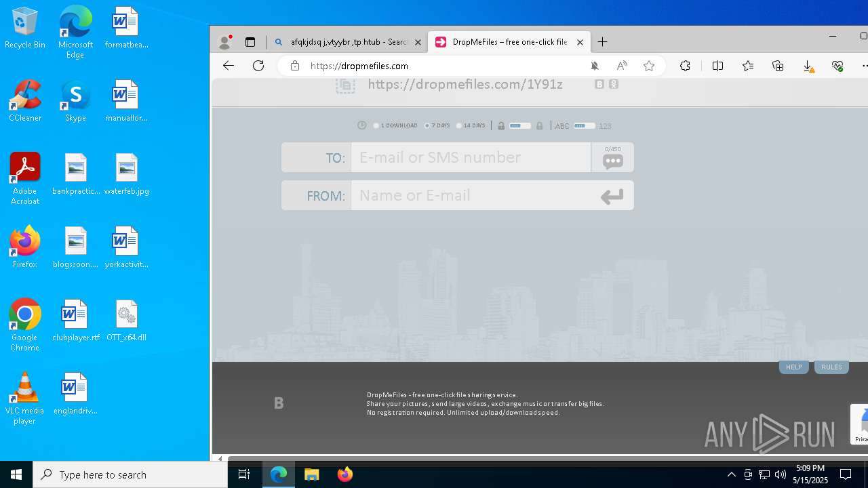Open Edge Extensions menu

click(x=685, y=66)
